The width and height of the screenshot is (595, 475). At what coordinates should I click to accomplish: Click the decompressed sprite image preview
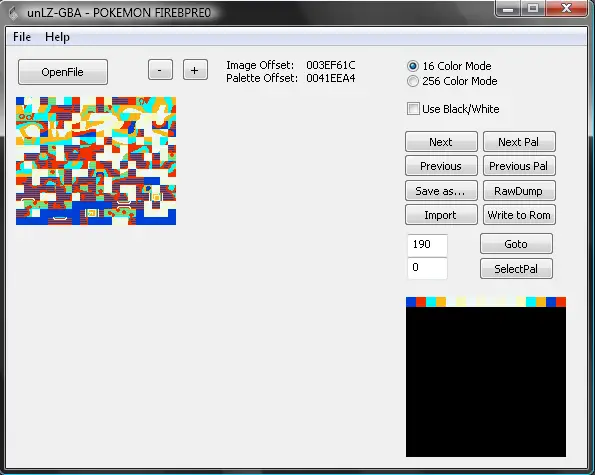click(x=96, y=161)
